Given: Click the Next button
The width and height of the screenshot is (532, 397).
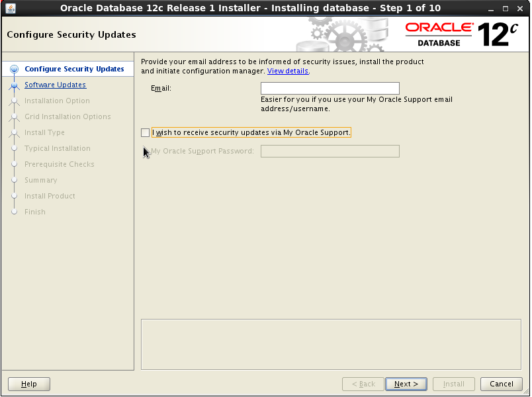Looking at the screenshot, I should (406, 384).
